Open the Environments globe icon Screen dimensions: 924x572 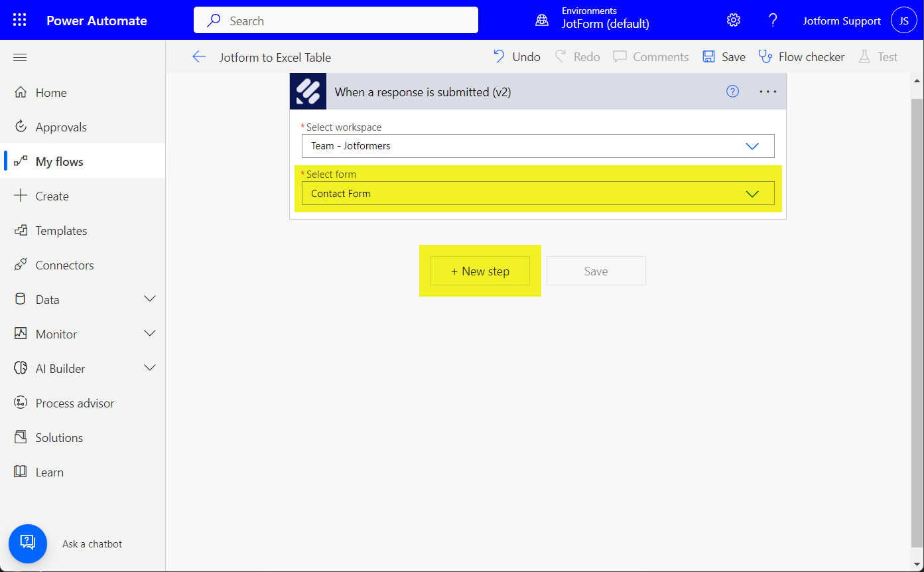[x=542, y=20]
